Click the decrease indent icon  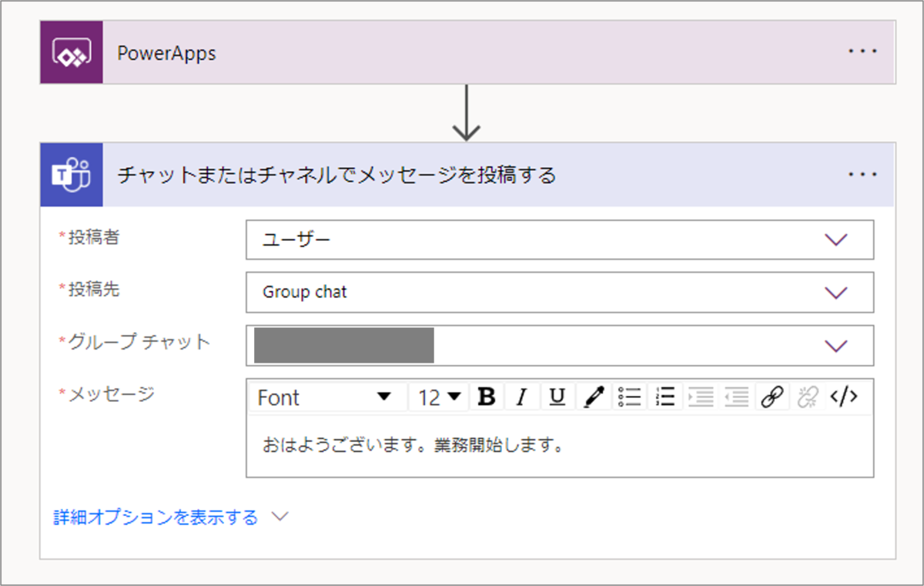point(737,397)
